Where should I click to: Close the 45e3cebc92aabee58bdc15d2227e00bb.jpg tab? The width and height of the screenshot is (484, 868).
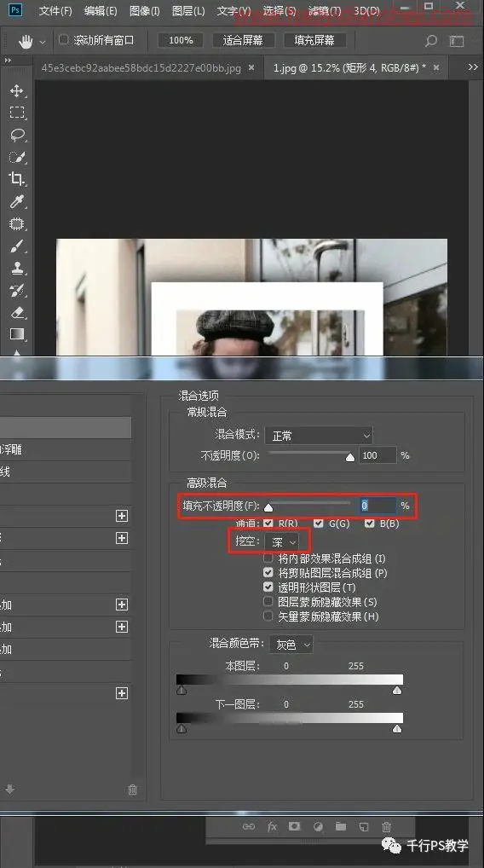tap(251, 67)
